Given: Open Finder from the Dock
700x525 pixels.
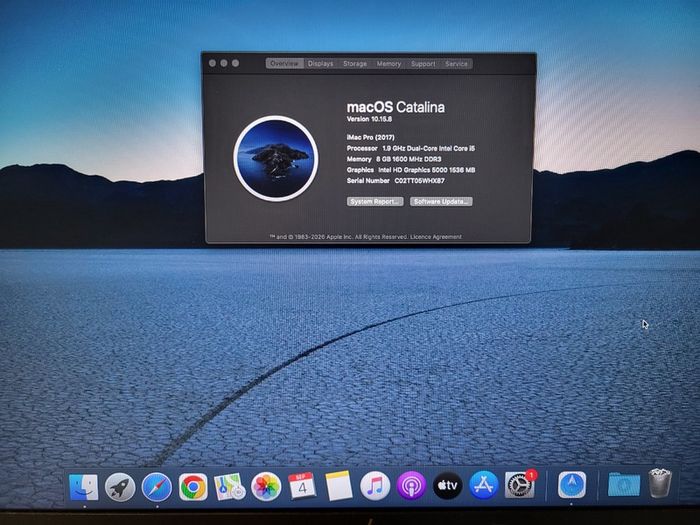Looking at the screenshot, I should [x=83, y=487].
